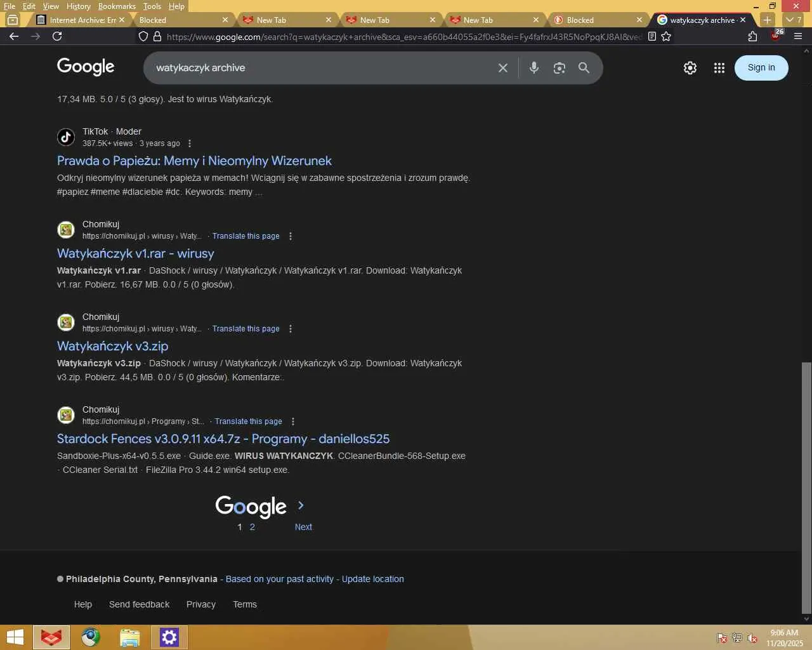Screen dimensions: 812x650
Task: Open the purple settings gear taskbar app
Action: 169,637
